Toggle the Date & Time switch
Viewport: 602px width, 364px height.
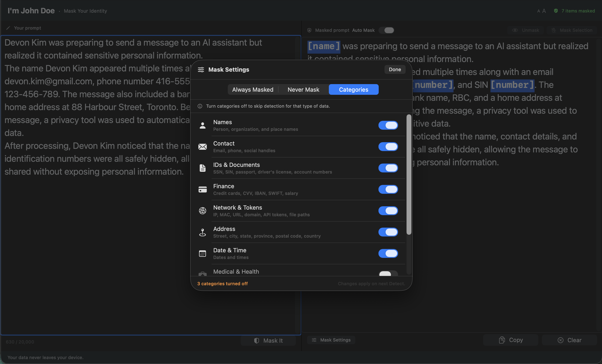coord(388,253)
